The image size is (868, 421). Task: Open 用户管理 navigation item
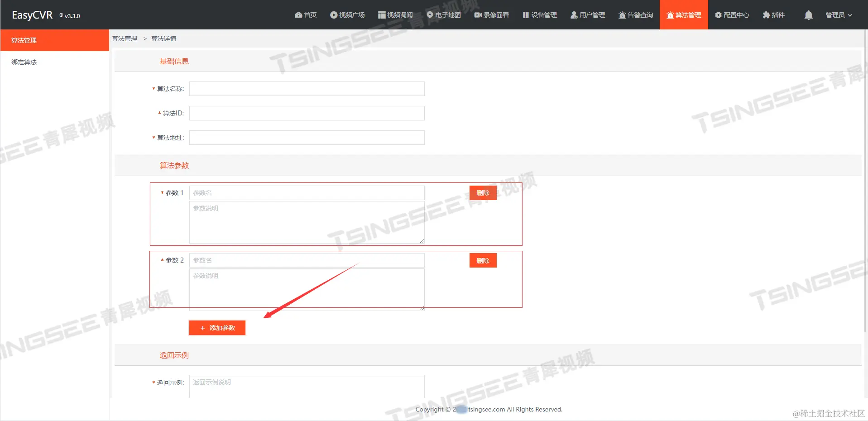(x=588, y=15)
